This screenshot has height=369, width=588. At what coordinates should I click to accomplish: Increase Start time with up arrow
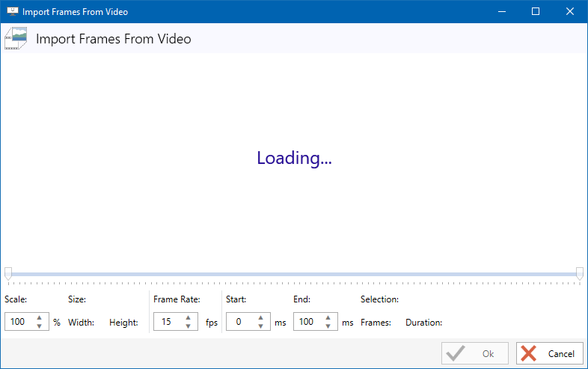[260, 318]
